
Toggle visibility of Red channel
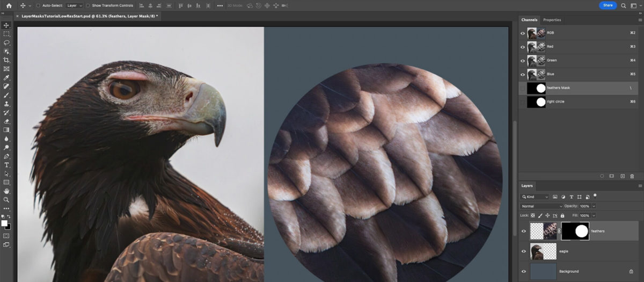[x=523, y=47]
